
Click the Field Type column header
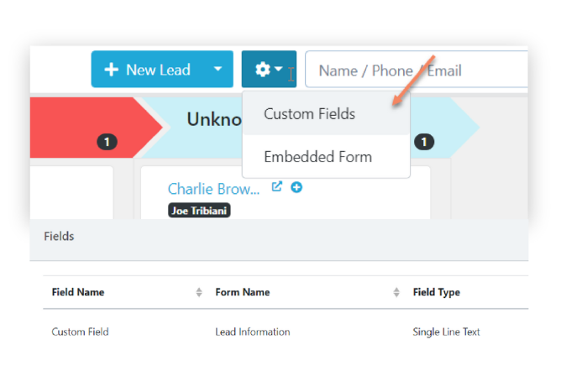[x=437, y=292]
